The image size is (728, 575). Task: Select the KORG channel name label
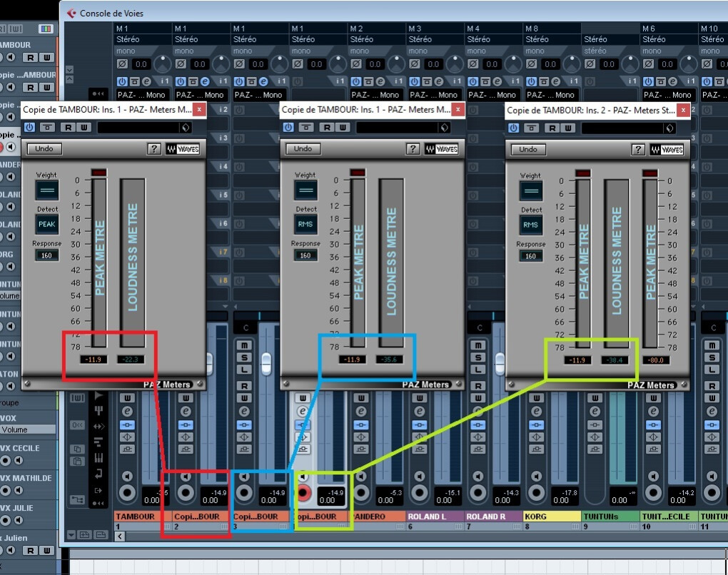(552, 517)
